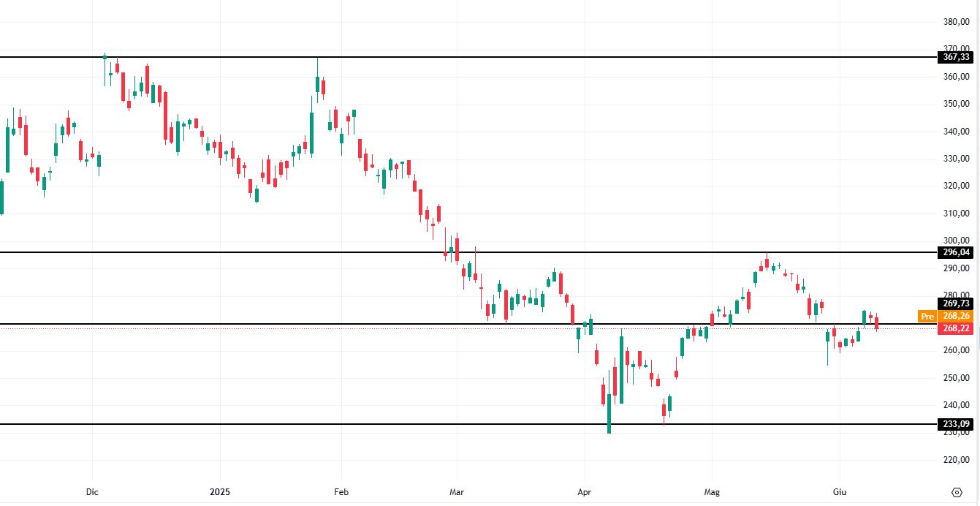The height and width of the screenshot is (506, 980).
Task: Click the orange 268,26 pre-market price tag
Action: click(956, 316)
